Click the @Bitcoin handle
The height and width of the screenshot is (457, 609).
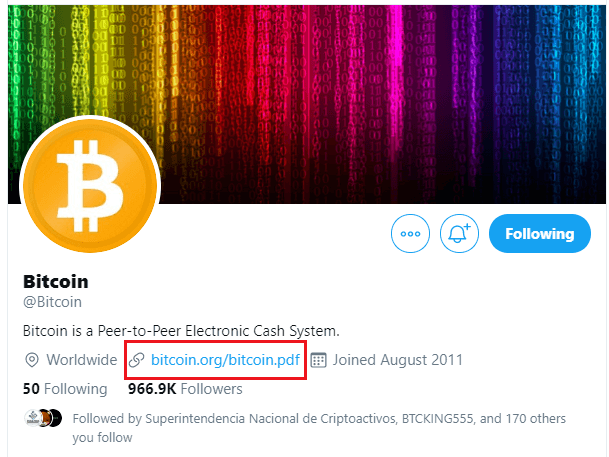click(52, 302)
